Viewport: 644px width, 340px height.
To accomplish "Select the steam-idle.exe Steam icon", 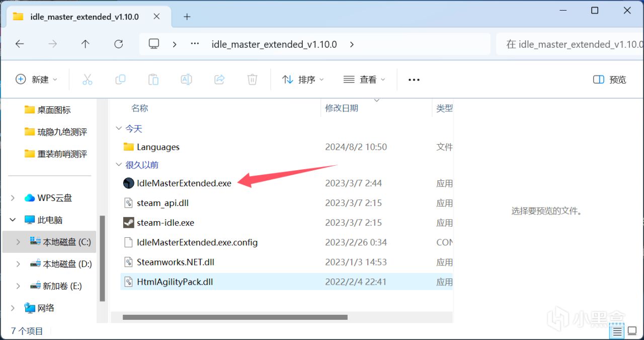I will point(129,223).
